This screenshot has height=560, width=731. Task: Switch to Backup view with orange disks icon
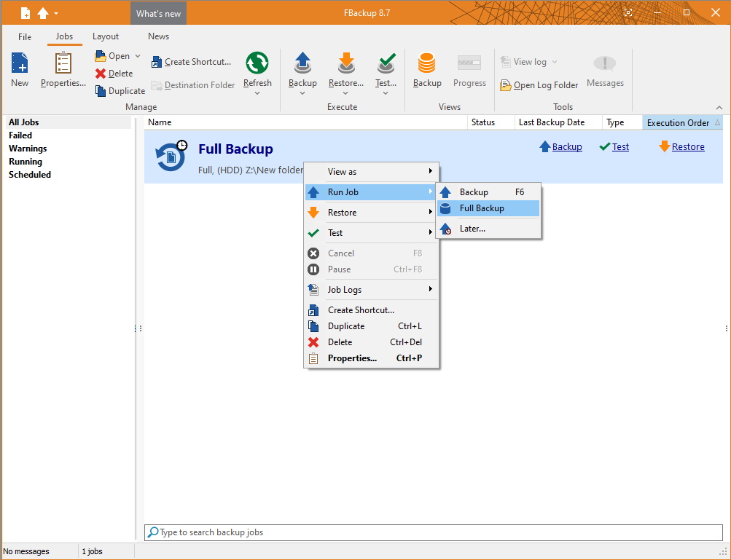[426, 63]
